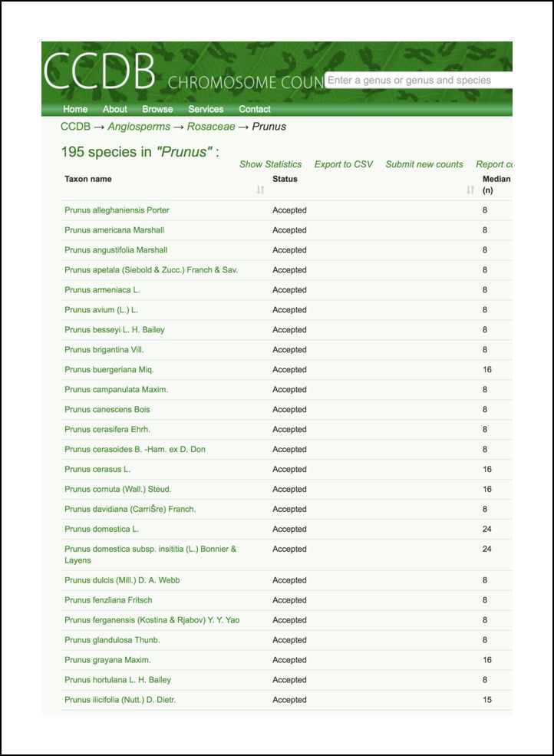This screenshot has height=756, width=554.
Task: Click the '195 species in Prunus' heading
Action: pyautogui.click(x=140, y=152)
